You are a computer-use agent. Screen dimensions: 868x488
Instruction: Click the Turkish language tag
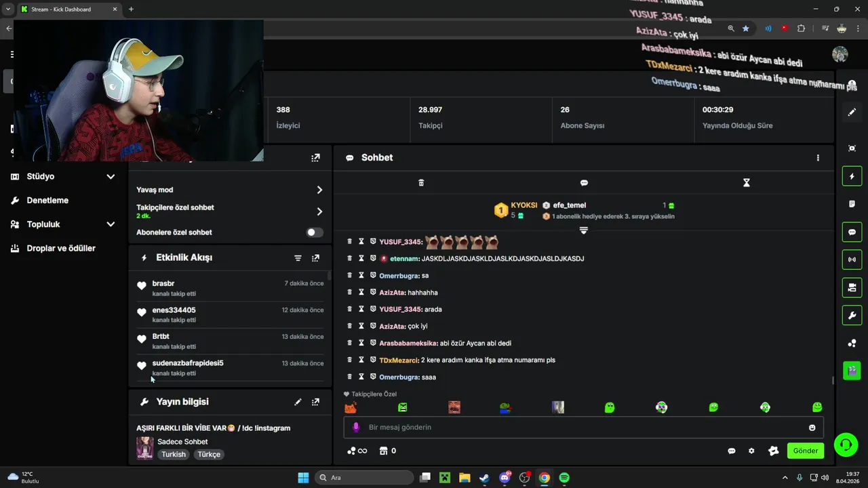(x=174, y=455)
